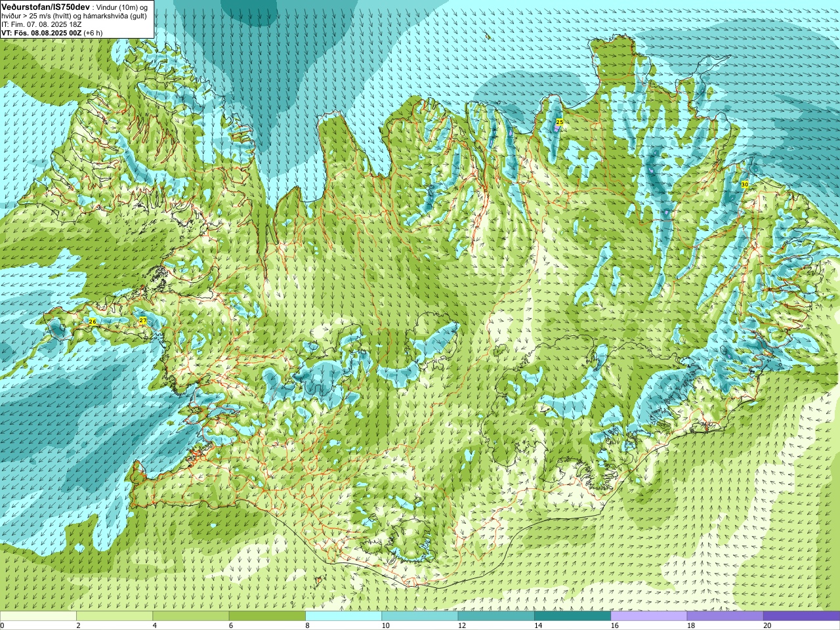The image size is (840, 630).
Task: Click the legend tick number 4
Action: [x=154, y=625]
